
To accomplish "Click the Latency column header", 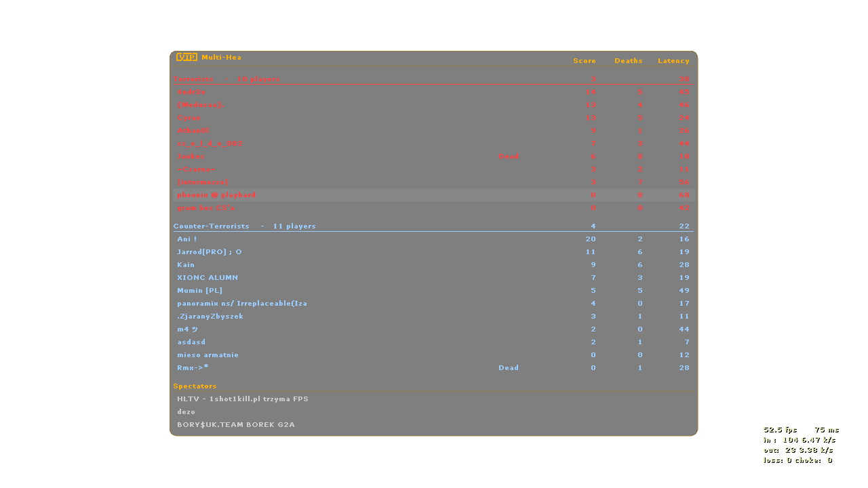I will click(673, 61).
